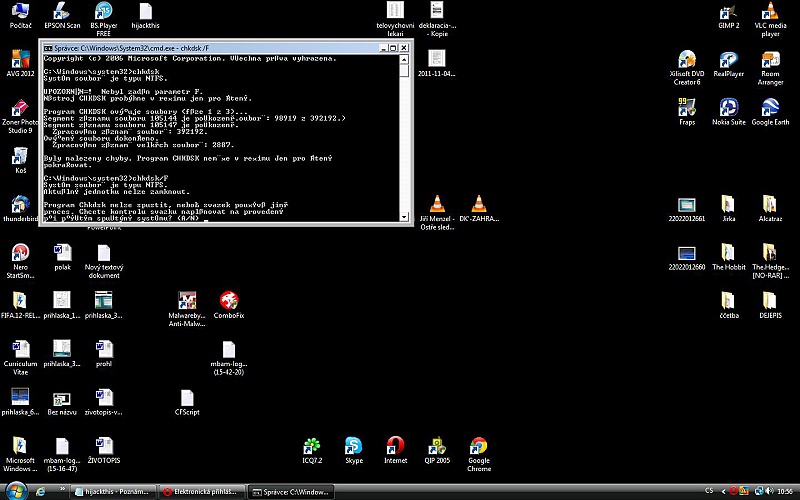800x500 pixels.
Task: Launch VLC media player shortcut
Action: [770, 19]
